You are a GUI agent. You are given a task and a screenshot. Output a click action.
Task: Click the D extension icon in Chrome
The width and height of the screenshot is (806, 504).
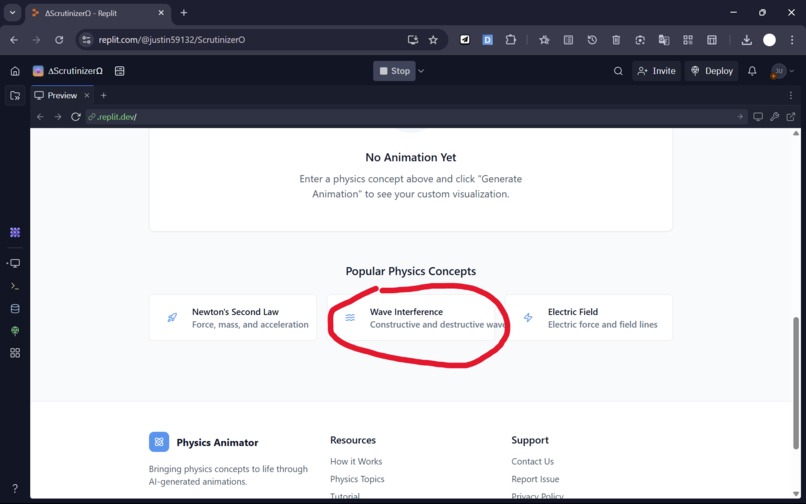487,40
